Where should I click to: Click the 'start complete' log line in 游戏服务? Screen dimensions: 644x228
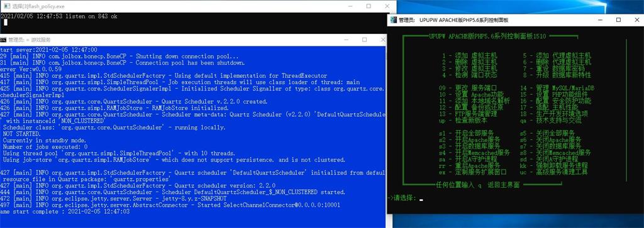[x=65, y=211]
